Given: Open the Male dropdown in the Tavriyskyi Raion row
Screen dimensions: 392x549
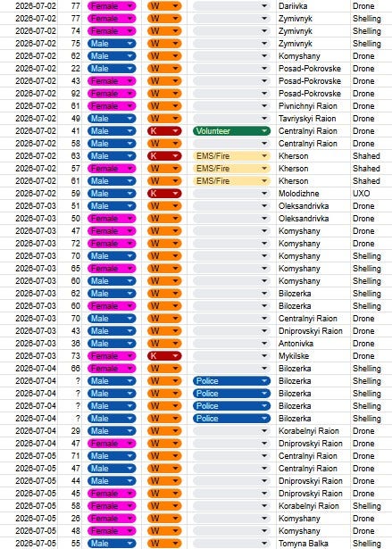Looking at the screenshot, I should tap(112, 119).
